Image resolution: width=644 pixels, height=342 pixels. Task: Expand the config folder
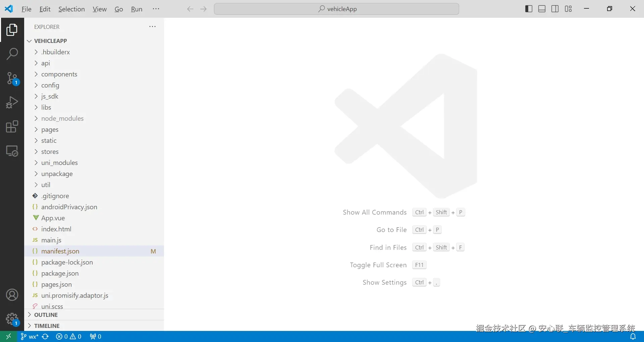[x=94, y=85]
